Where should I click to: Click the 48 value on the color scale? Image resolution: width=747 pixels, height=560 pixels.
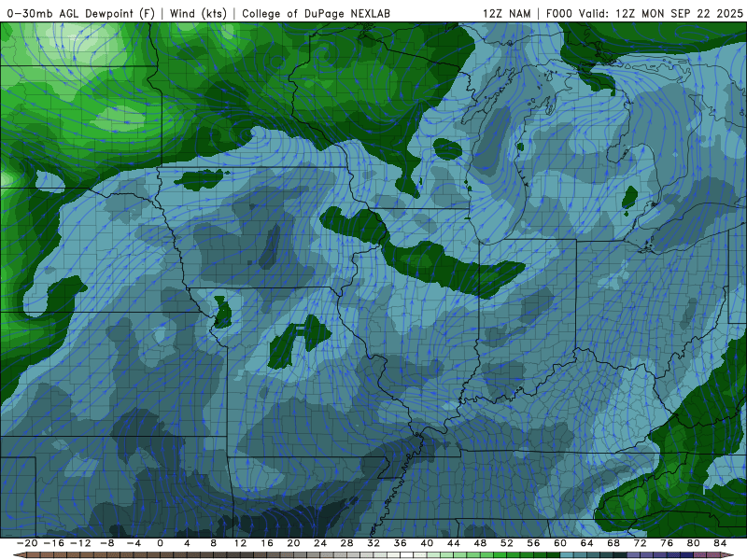click(x=480, y=543)
